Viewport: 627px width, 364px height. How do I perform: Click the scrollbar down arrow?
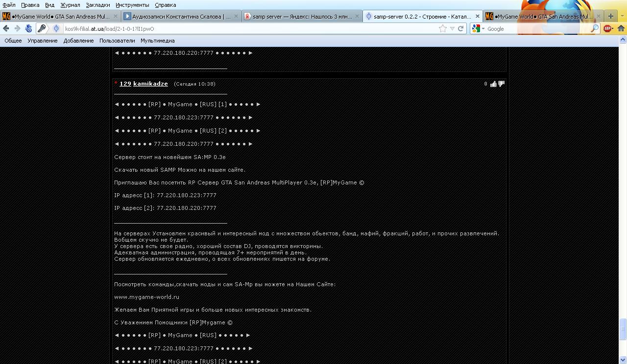tap(623, 361)
